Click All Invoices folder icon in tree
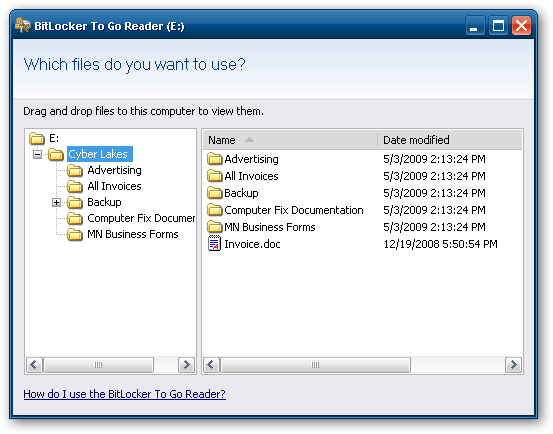The height and width of the screenshot is (434, 553). (x=75, y=186)
